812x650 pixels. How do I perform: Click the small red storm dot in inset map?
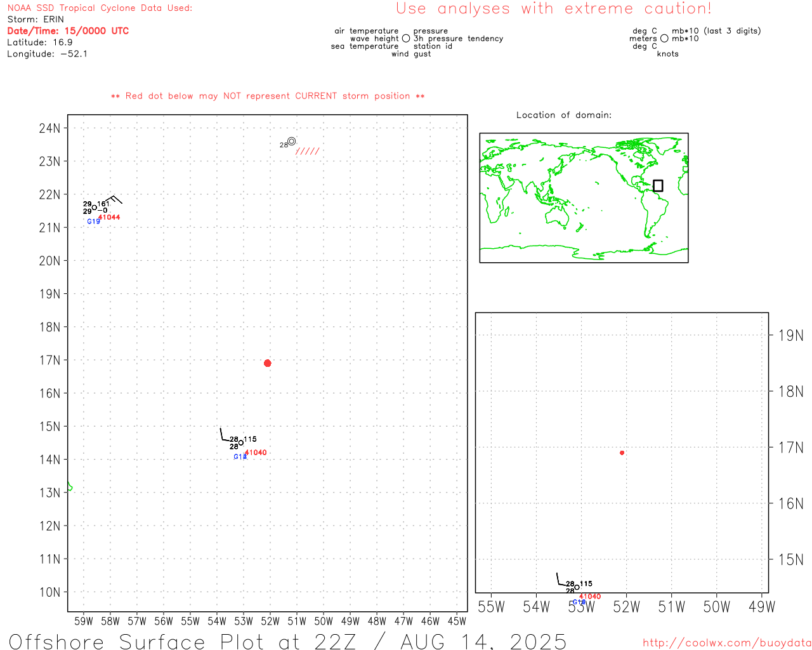(622, 453)
